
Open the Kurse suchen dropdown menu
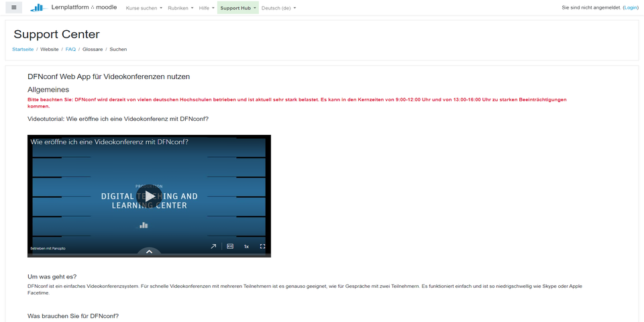pos(144,8)
